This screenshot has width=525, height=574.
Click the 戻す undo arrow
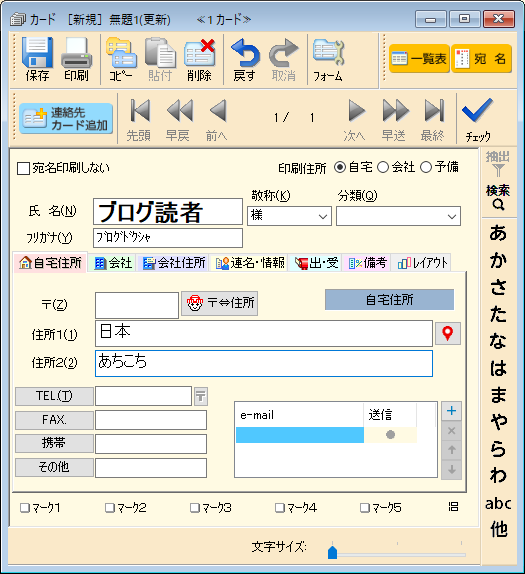click(245, 59)
